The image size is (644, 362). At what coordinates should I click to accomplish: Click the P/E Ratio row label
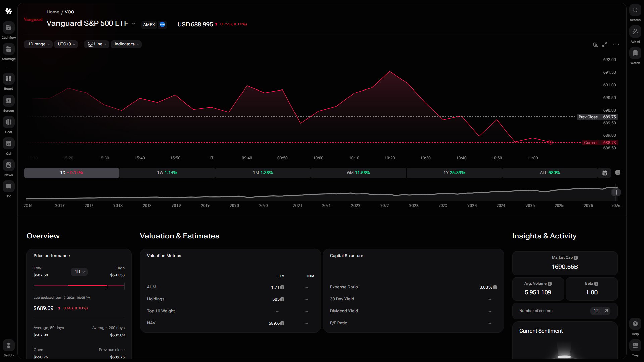pyautogui.click(x=338, y=323)
